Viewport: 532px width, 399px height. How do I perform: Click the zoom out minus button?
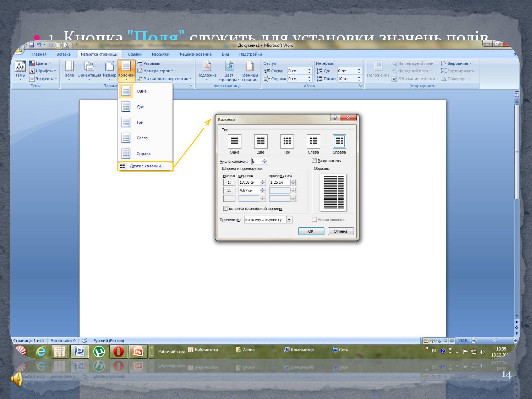pos(474,340)
